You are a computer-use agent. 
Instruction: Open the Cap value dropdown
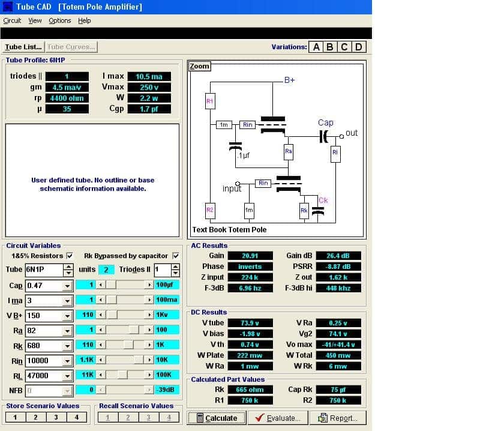[67, 286]
